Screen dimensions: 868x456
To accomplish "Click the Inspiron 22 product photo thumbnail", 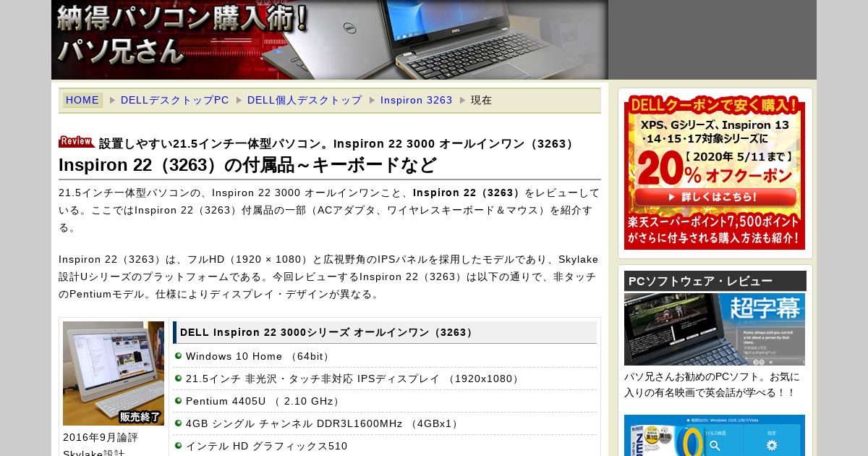I will [114, 373].
